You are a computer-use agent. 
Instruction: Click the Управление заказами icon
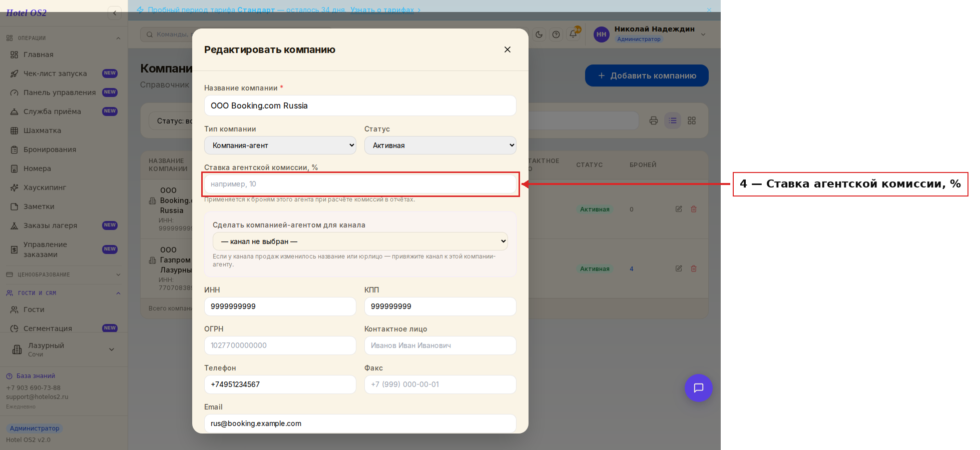(15, 249)
